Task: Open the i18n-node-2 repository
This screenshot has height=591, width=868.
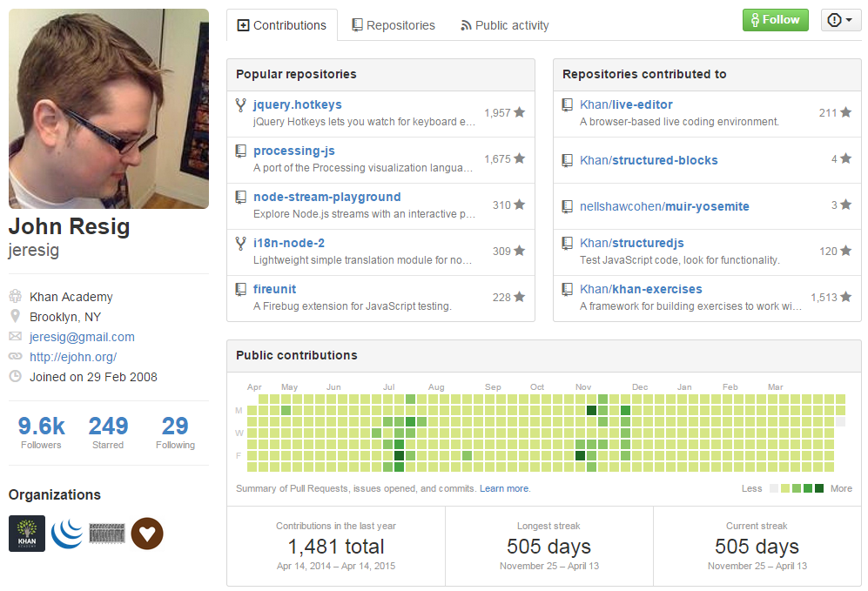Action: 289,243
